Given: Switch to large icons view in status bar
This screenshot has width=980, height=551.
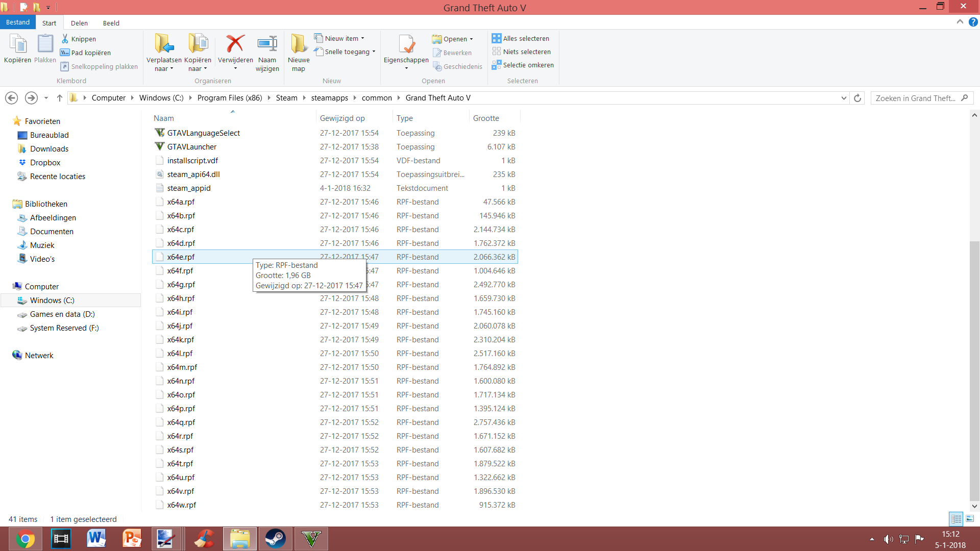Looking at the screenshot, I should (x=970, y=519).
